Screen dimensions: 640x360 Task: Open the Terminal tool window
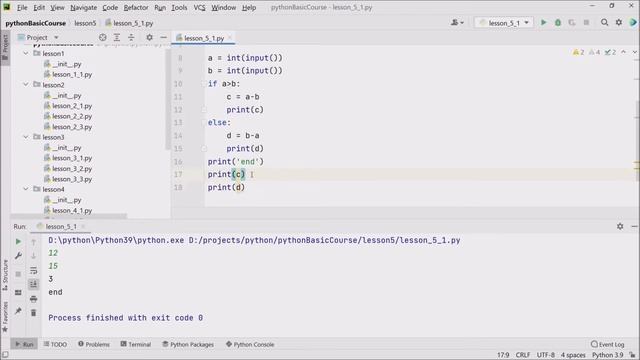tap(136, 344)
